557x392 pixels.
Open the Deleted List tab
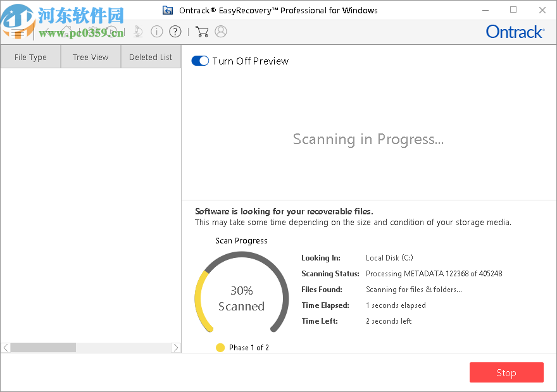pyautogui.click(x=151, y=57)
